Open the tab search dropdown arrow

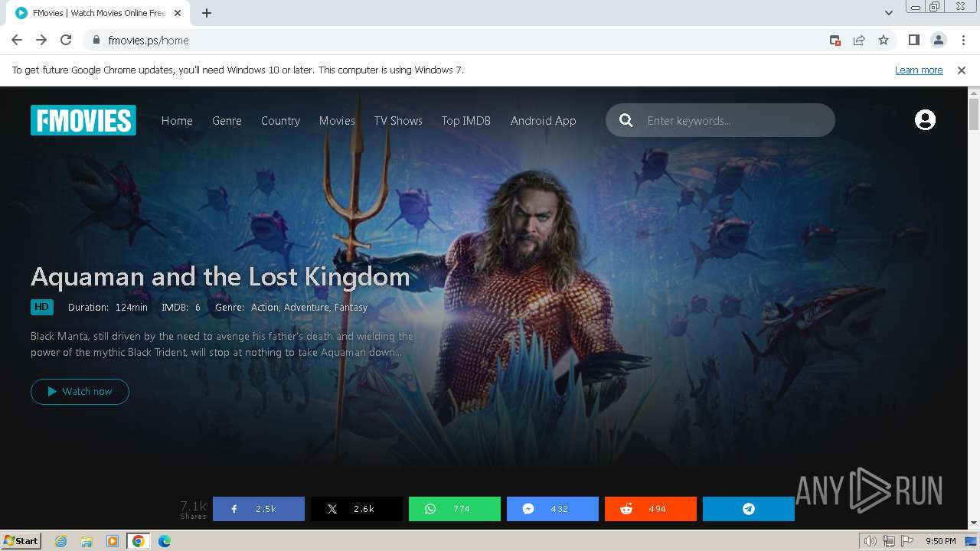coord(889,13)
